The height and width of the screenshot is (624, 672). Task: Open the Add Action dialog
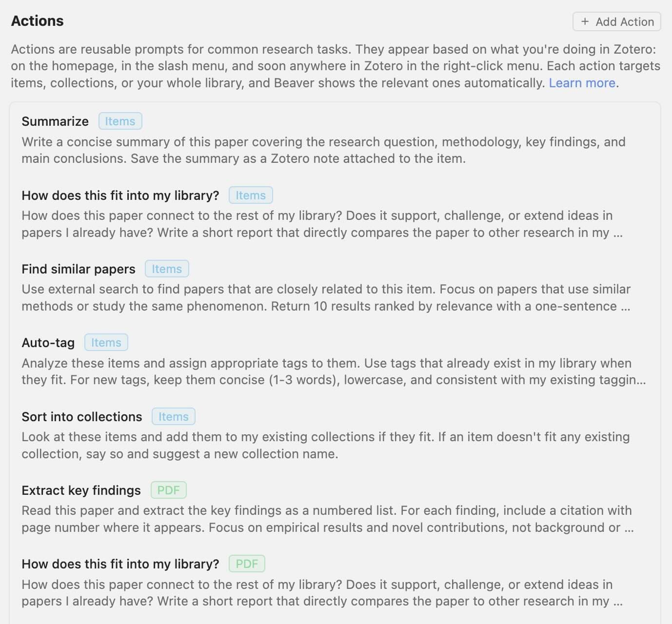point(616,21)
